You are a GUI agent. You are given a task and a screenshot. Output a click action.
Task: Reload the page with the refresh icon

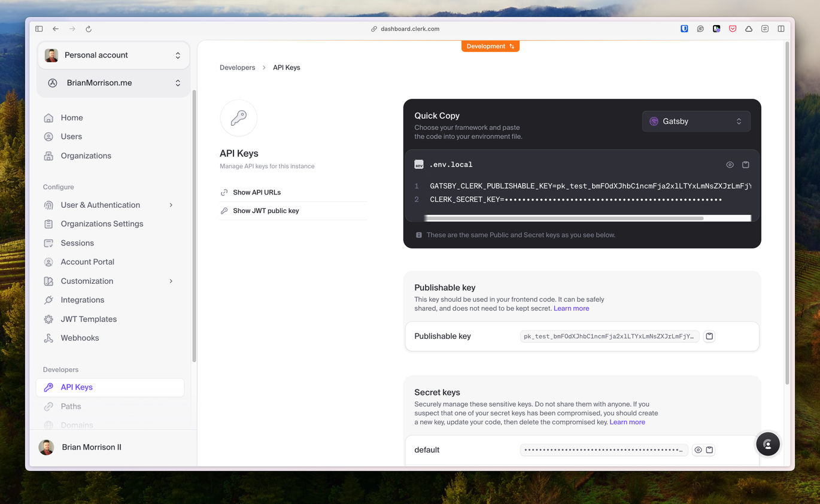click(89, 29)
